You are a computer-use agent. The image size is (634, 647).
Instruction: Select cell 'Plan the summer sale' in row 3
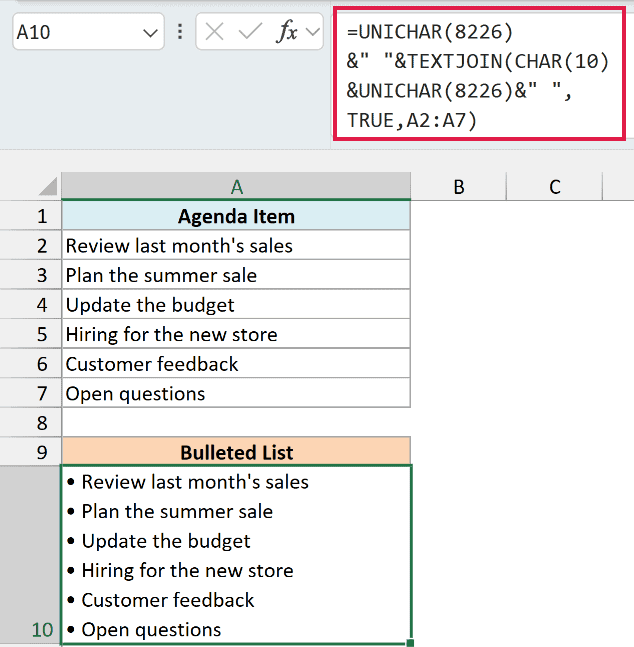(x=236, y=275)
